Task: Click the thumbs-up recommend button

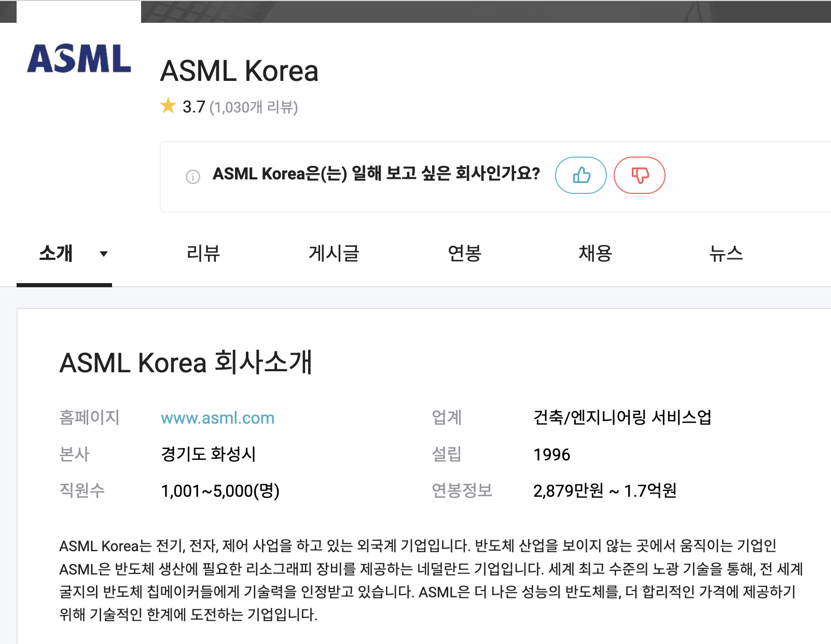Action: [580, 175]
